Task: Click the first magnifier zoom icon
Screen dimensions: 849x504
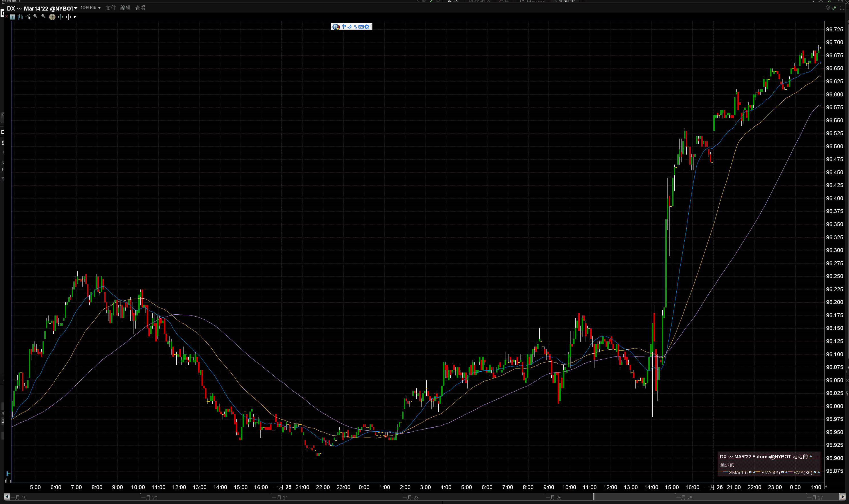Action: 35,16
